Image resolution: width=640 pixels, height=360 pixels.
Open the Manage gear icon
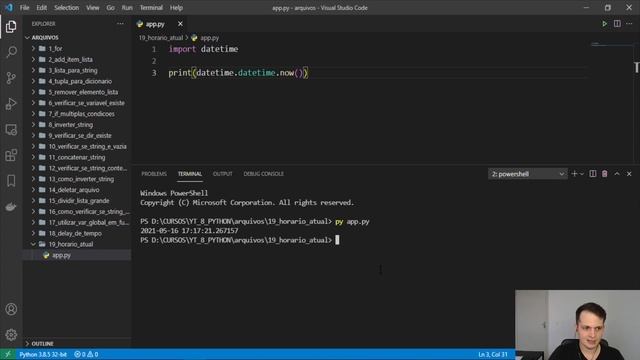(x=11, y=335)
